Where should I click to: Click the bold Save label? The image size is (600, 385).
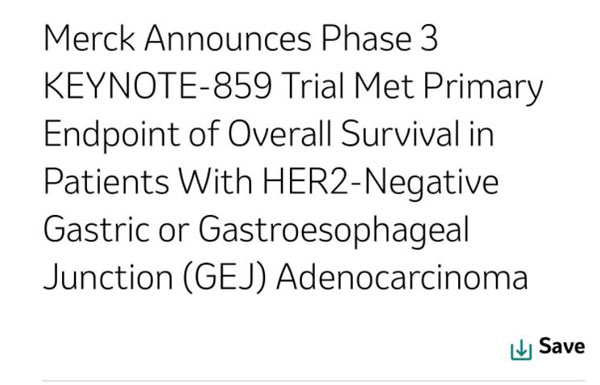point(562,346)
